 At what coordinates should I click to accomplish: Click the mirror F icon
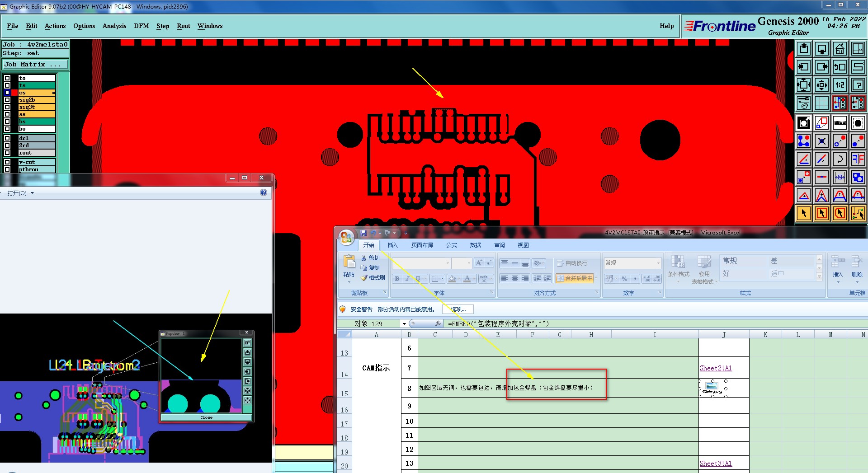858,159
